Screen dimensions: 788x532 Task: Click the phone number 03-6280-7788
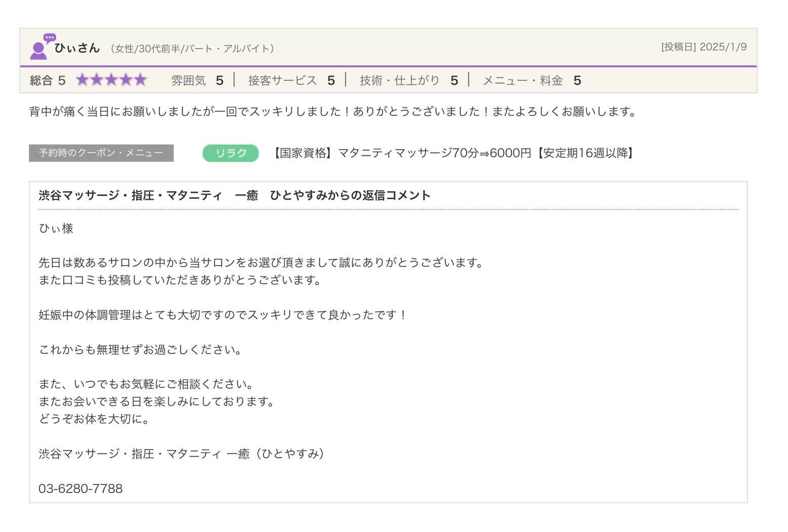tap(80, 489)
